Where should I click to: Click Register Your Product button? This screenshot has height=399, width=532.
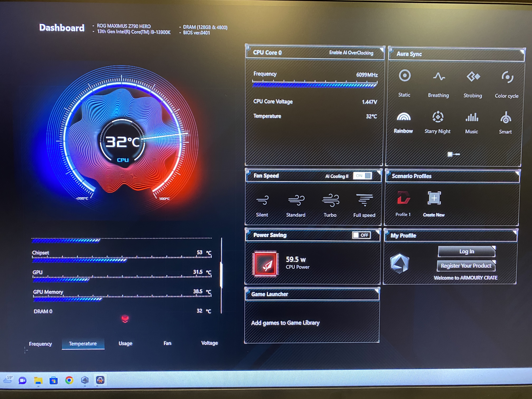[x=466, y=265]
